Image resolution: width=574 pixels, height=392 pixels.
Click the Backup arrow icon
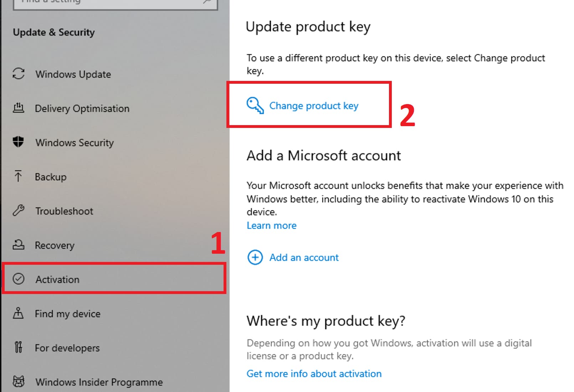tap(18, 176)
